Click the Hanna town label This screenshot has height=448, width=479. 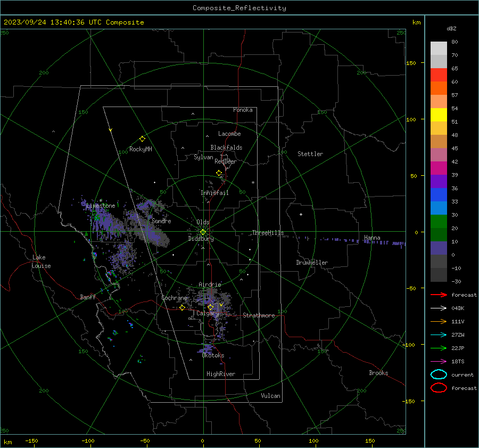point(372,238)
